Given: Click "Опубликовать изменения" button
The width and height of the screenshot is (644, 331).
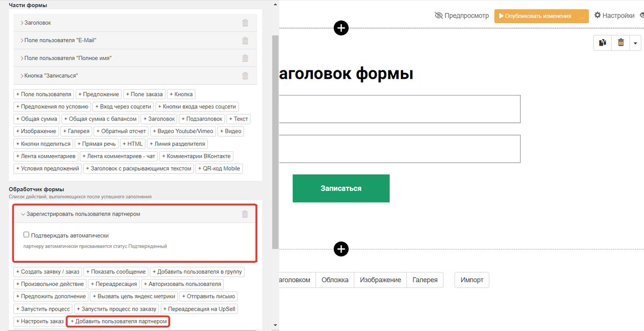Looking at the screenshot, I should [535, 16].
